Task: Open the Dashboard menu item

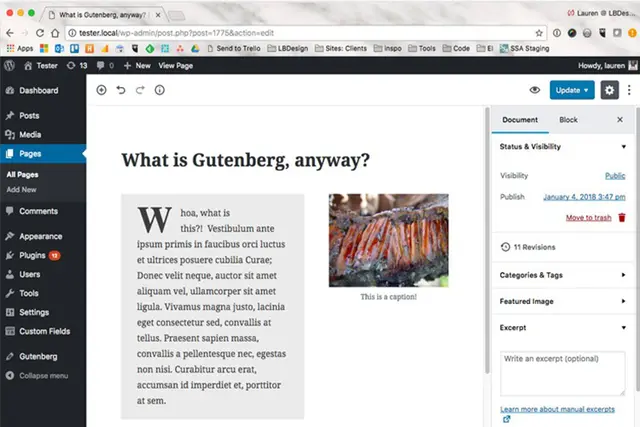Action: coord(43,91)
